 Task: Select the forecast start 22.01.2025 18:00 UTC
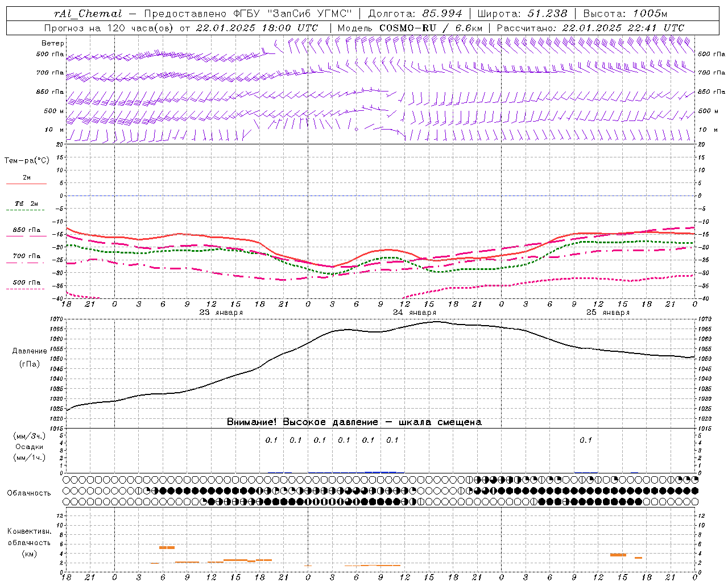coord(257,28)
